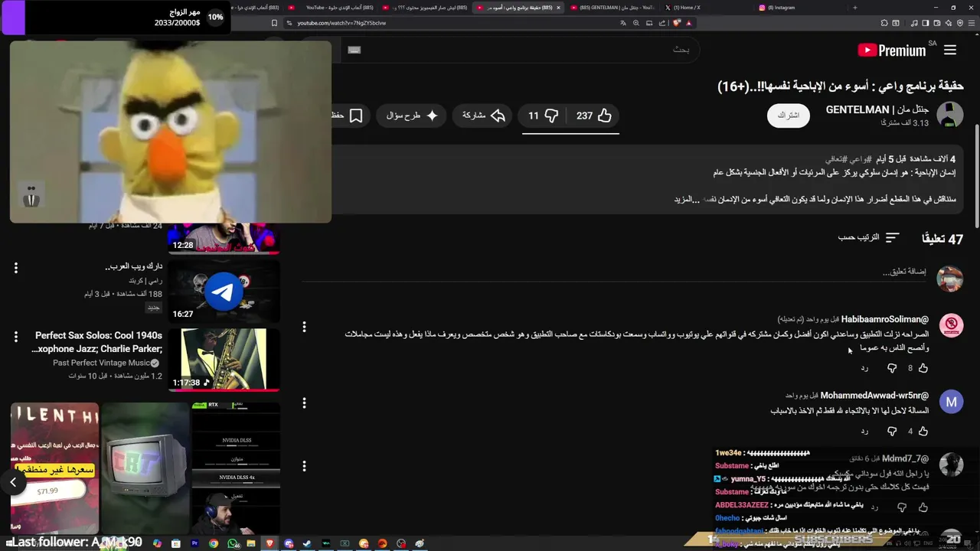Image resolution: width=980 pixels, height=551 pixels.
Task: Open Steam from the taskbar
Action: (x=307, y=543)
